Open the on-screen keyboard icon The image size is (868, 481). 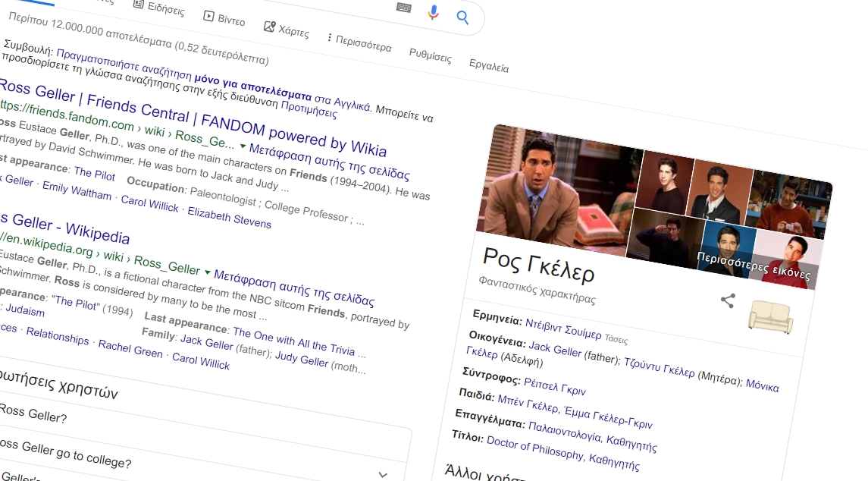tap(404, 7)
